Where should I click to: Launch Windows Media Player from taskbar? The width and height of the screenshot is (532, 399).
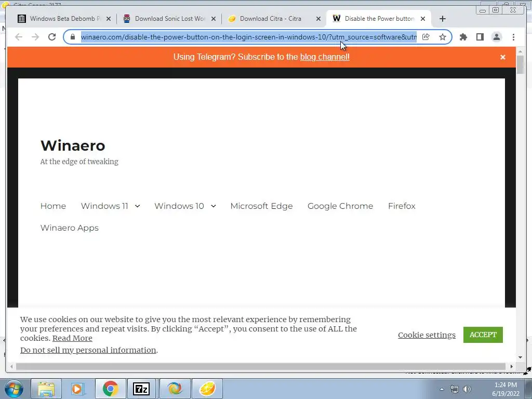click(x=78, y=389)
